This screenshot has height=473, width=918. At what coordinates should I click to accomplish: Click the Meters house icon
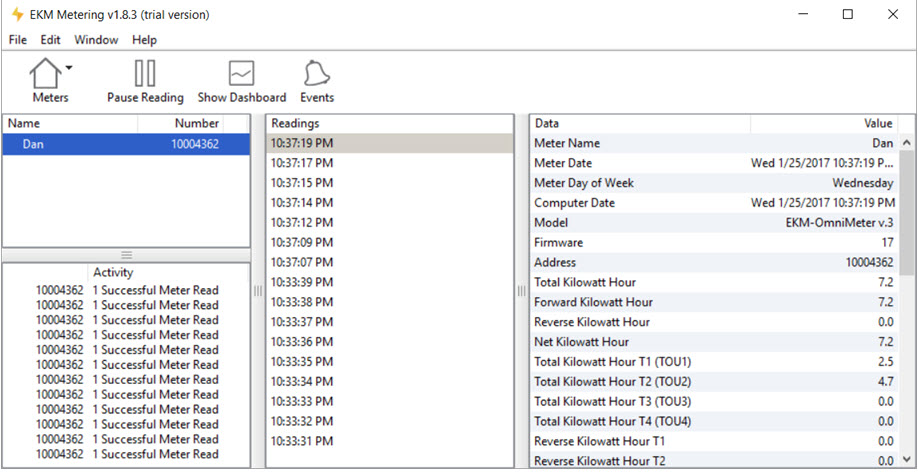45,74
